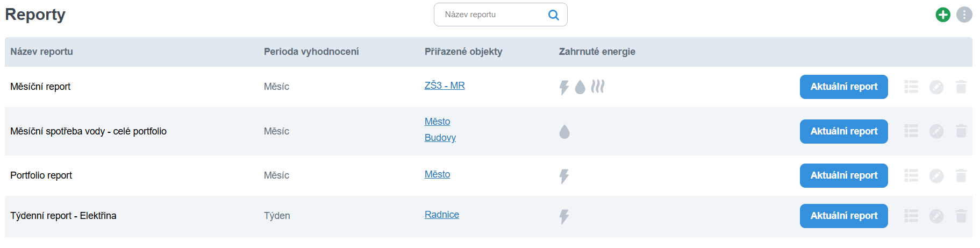Click pencil icon for Týdenní report row
The height and width of the screenshot is (248, 980).
936,216
